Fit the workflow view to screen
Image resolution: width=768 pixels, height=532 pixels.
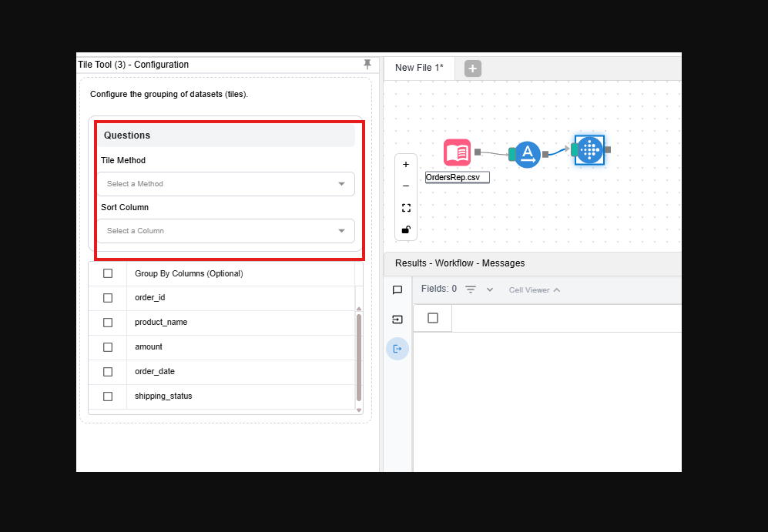tap(406, 208)
